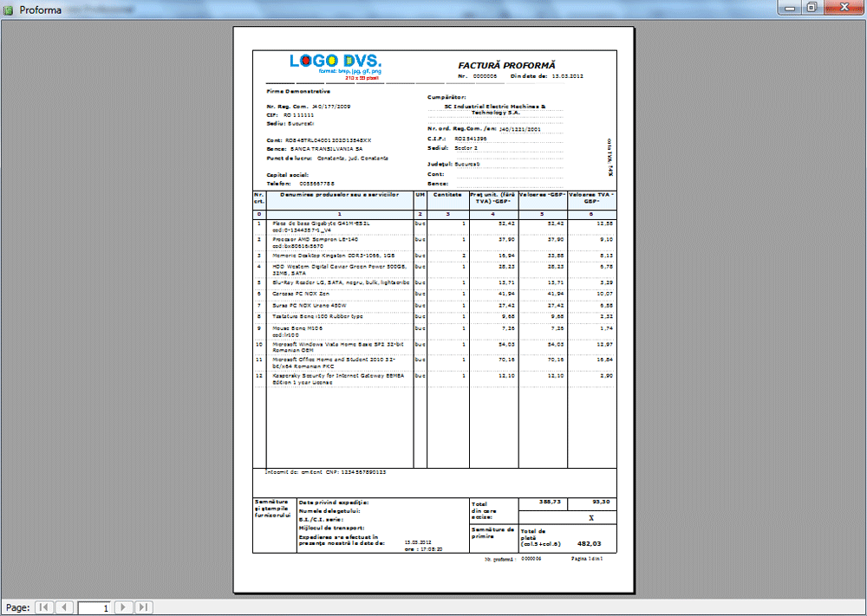This screenshot has width=867, height=616.
Task: Go to the previous page of the preview
Action: coord(64,607)
